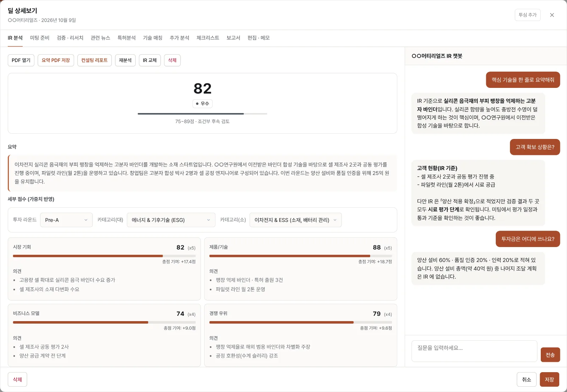Save summary with 요약 PDF 저장
Viewport: 567px width, 392px height.
(56, 60)
